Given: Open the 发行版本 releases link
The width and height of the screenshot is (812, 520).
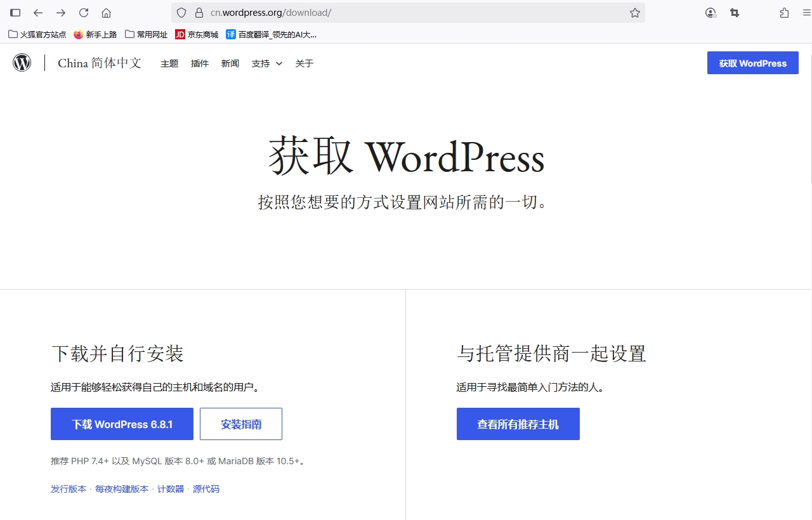Looking at the screenshot, I should [69, 489].
